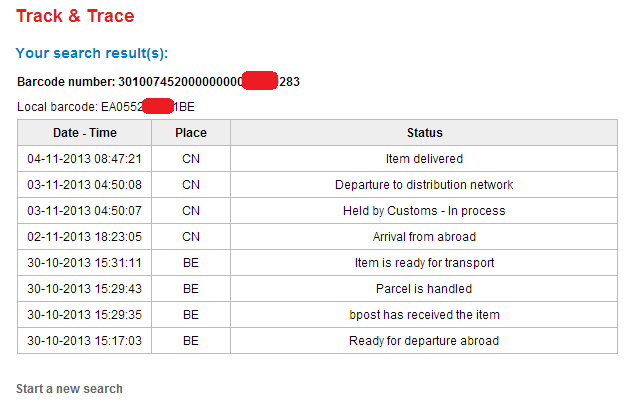639x406 pixels.
Task: Select Item is ready for transport row
Action: coord(424,262)
